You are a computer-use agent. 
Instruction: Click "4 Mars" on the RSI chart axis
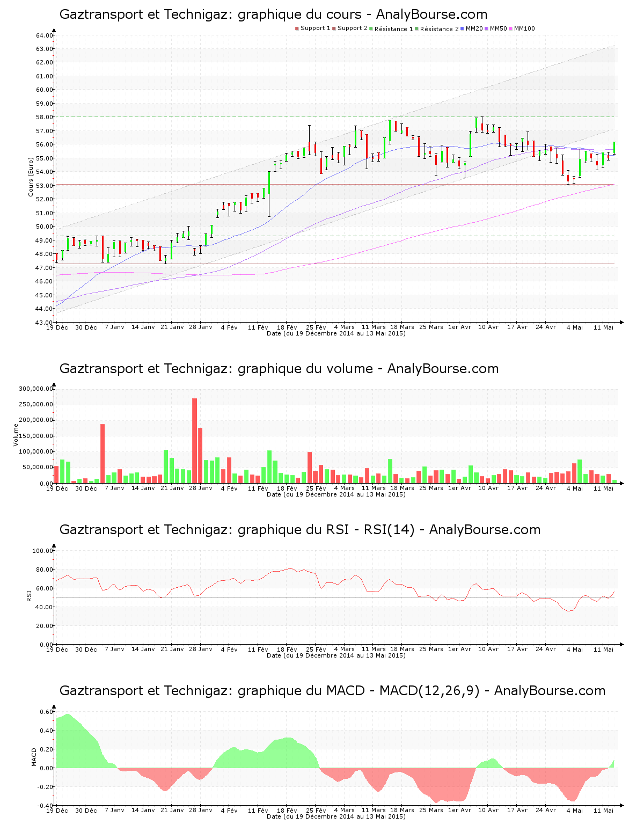(344, 649)
